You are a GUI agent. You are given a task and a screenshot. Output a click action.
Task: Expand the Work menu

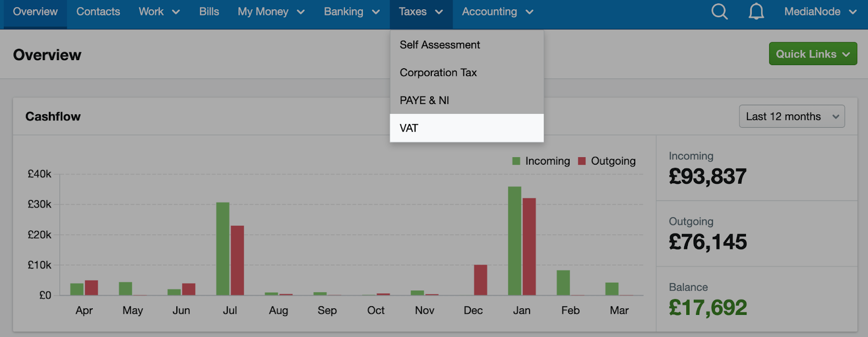pyautogui.click(x=158, y=11)
